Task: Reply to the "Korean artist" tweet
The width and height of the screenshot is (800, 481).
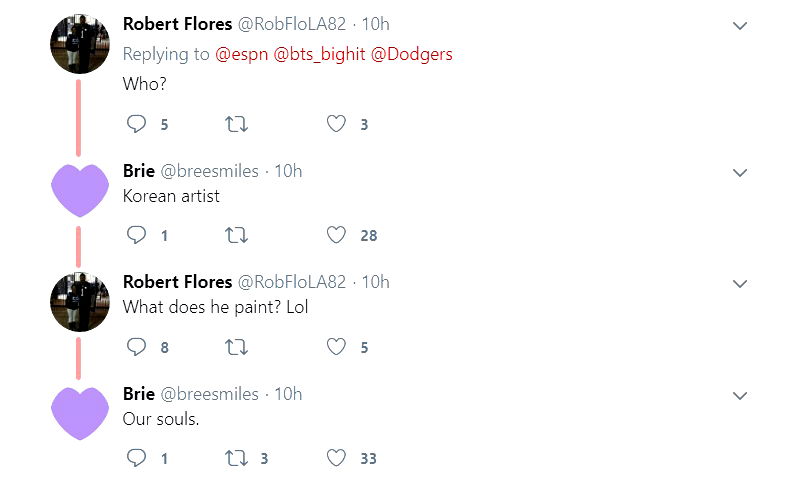Action: [137, 236]
